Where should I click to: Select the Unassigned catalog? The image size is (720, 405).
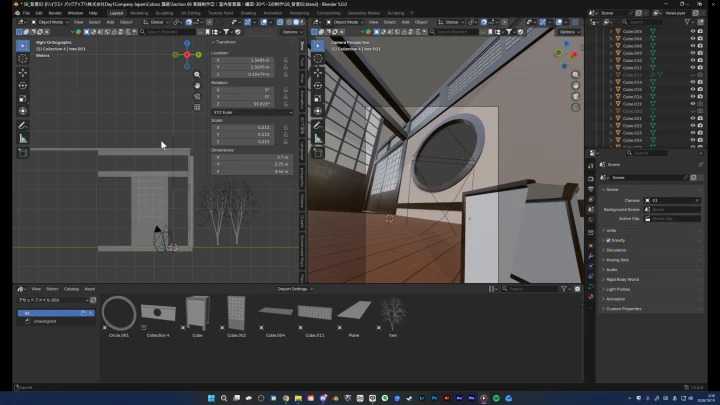tap(56, 321)
